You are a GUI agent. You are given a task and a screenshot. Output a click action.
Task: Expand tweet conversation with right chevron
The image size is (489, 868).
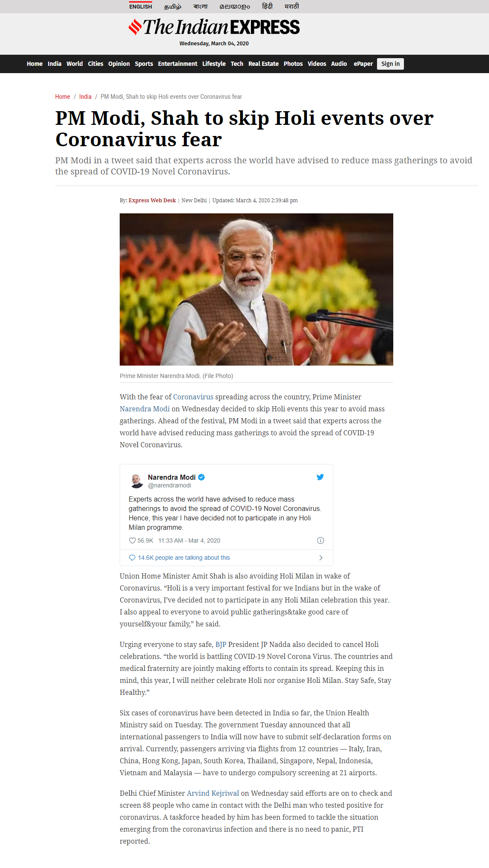[321, 558]
